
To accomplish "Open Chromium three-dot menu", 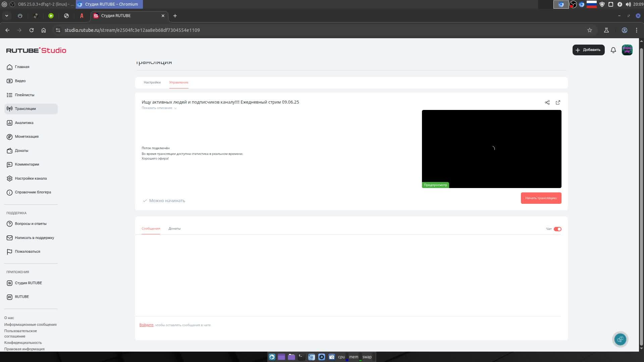I will (636, 30).
